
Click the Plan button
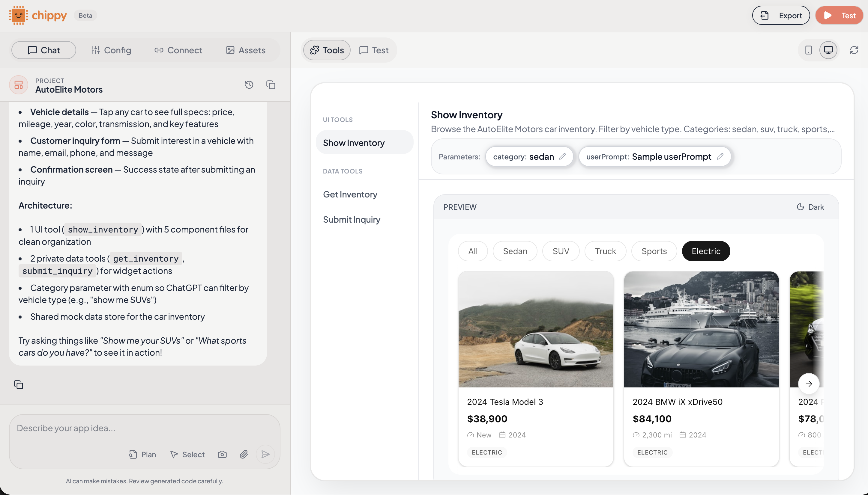[142, 455]
